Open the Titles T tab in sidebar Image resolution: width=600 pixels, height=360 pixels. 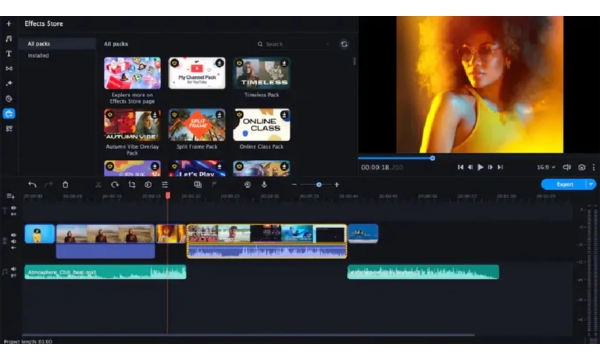tap(9, 54)
